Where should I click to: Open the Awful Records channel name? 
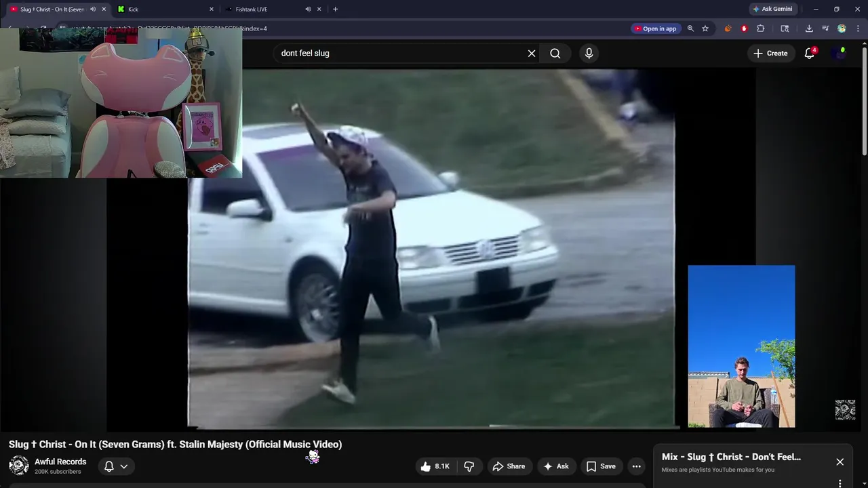[x=60, y=462]
